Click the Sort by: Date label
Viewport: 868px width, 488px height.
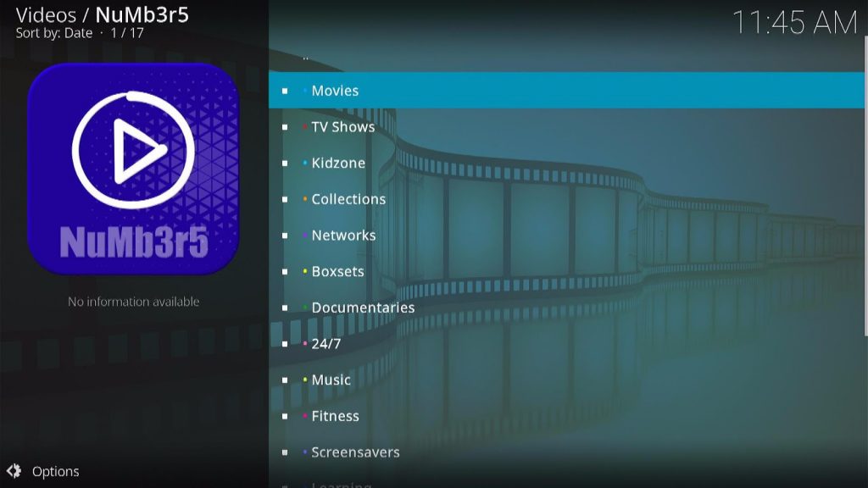[53, 33]
